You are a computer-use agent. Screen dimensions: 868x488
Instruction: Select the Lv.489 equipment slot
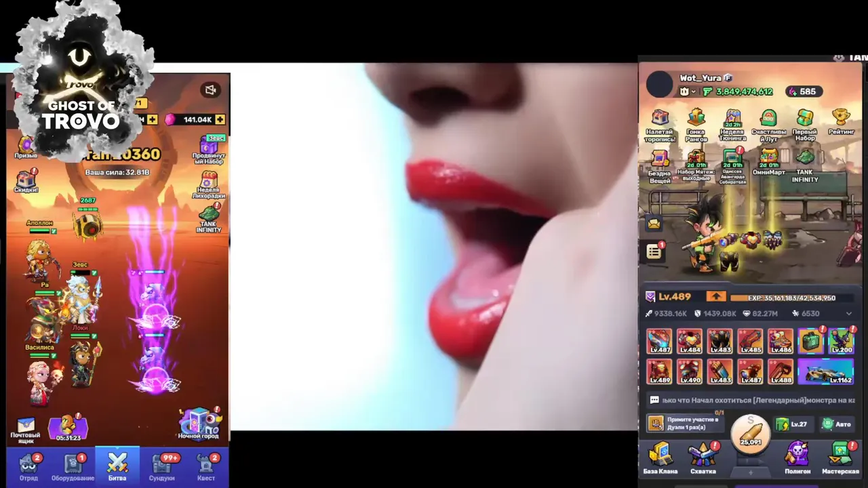(x=658, y=371)
